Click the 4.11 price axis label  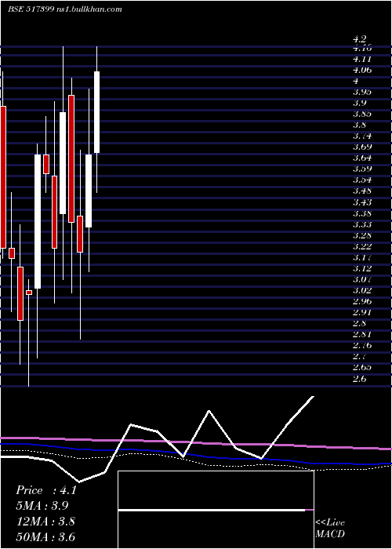click(x=362, y=59)
